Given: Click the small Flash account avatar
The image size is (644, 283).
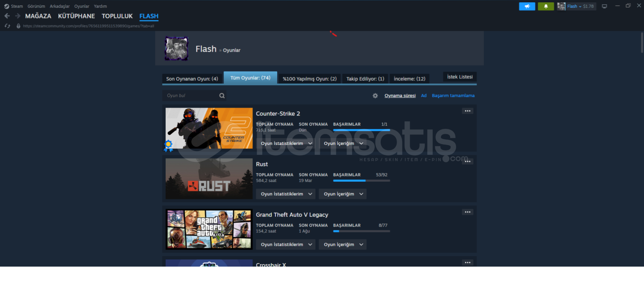Looking at the screenshot, I should (x=561, y=6).
